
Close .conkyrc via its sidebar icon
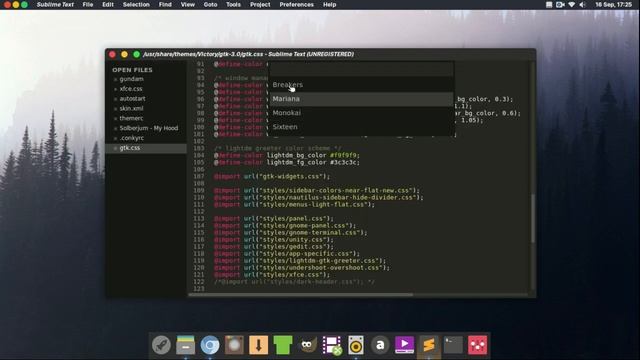click(116, 138)
